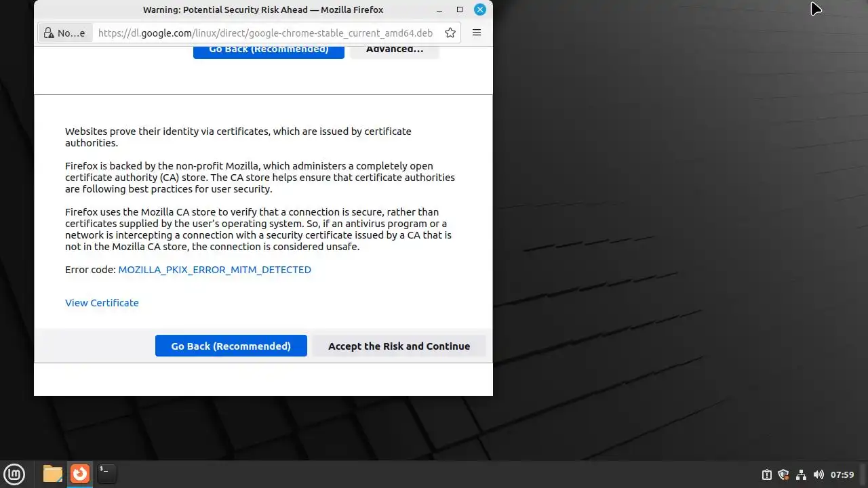Click the lower Go Back (Recommended) button
The height and width of the screenshot is (488, 868).
(231, 346)
